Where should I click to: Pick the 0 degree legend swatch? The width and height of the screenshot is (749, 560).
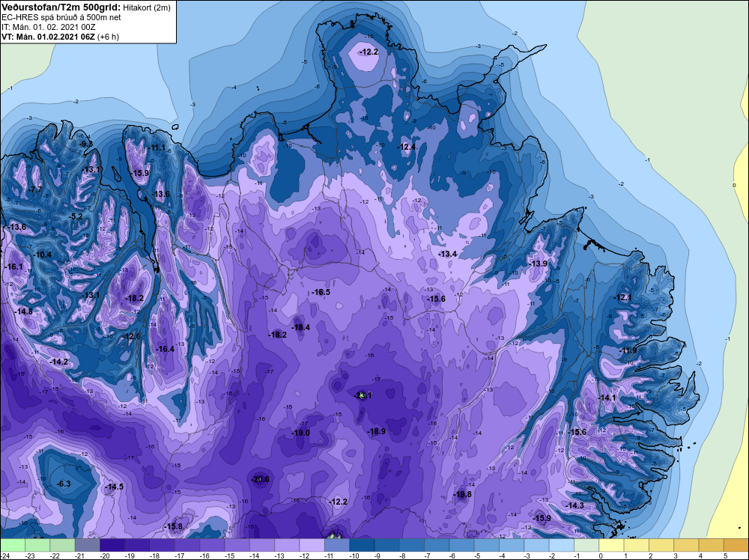click(611, 545)
